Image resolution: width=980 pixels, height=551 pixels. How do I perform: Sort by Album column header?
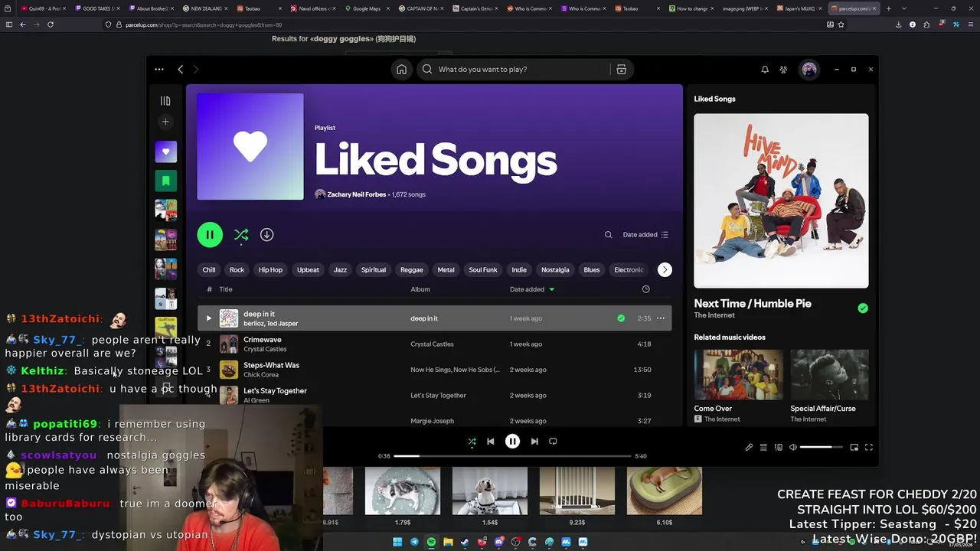(420, 289)
